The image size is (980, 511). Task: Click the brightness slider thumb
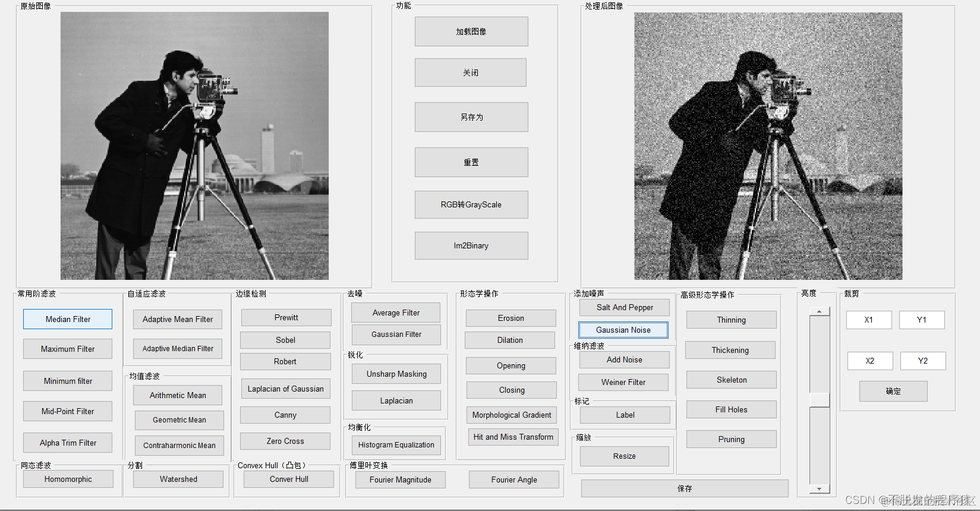820,400
